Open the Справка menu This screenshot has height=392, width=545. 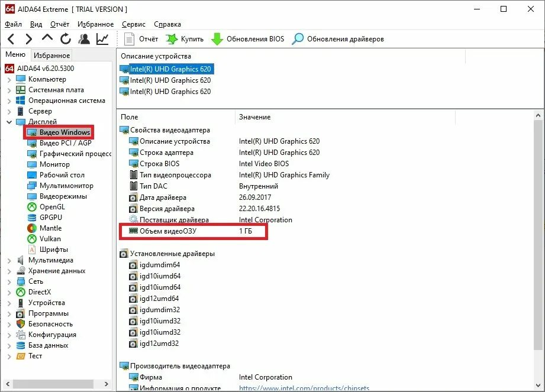(167, 24)
